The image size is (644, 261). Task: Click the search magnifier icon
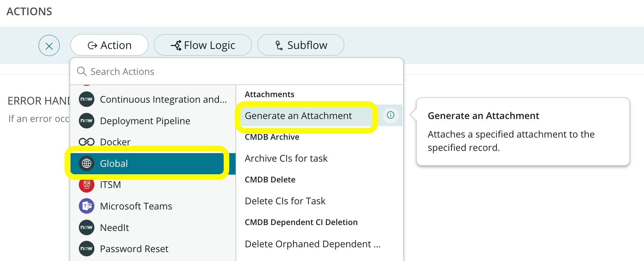82,71
